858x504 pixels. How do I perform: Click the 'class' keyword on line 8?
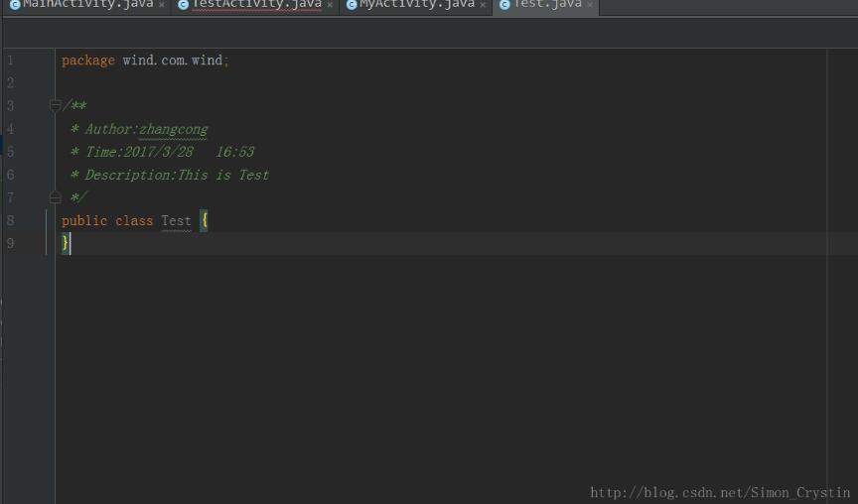coord(134,221)
